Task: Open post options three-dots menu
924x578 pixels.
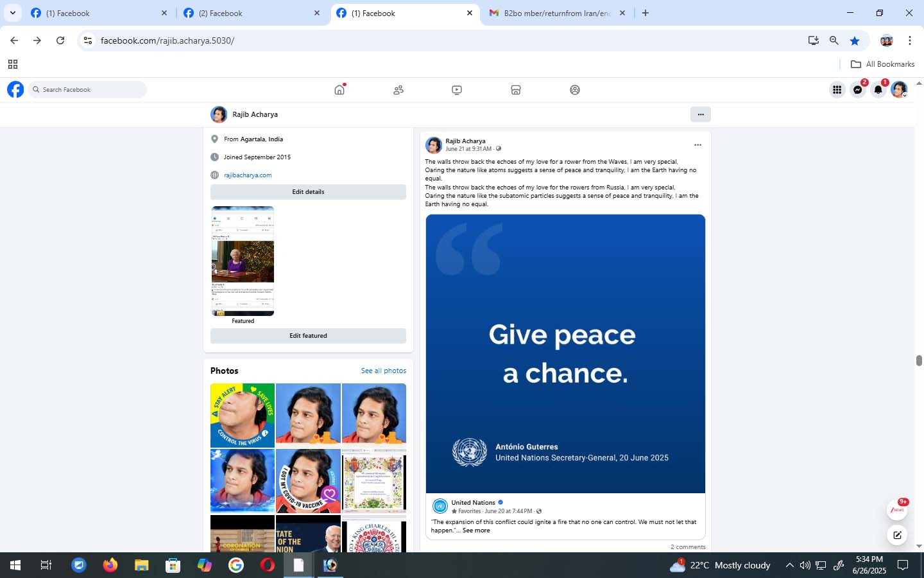Action: pos(697,145)
